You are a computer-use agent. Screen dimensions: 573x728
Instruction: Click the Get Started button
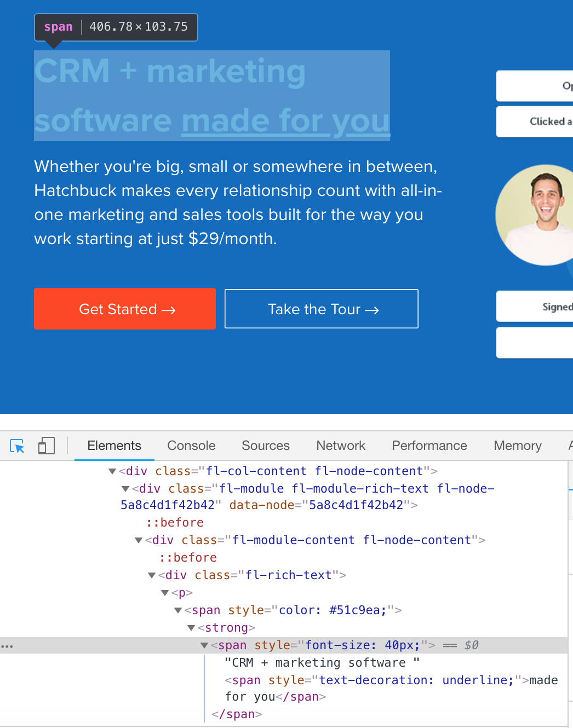pyautogui.click(x=125, y=309)
